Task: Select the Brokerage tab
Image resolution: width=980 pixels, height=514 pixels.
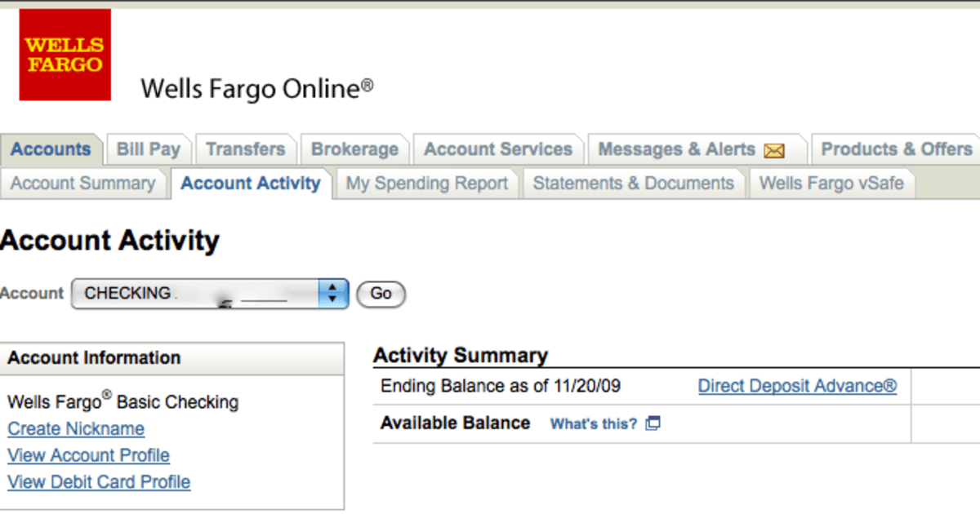Action: coord(354,150)
